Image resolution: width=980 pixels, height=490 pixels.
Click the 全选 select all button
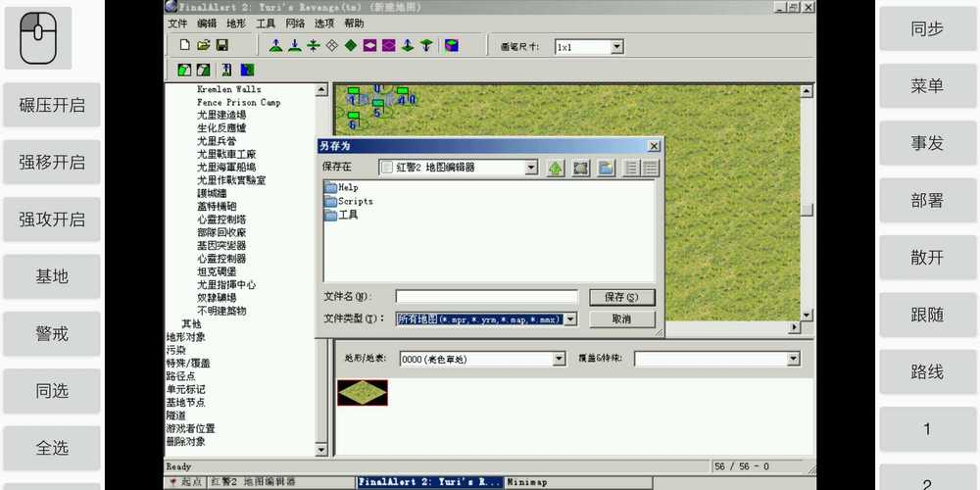[x=52, y=448]
